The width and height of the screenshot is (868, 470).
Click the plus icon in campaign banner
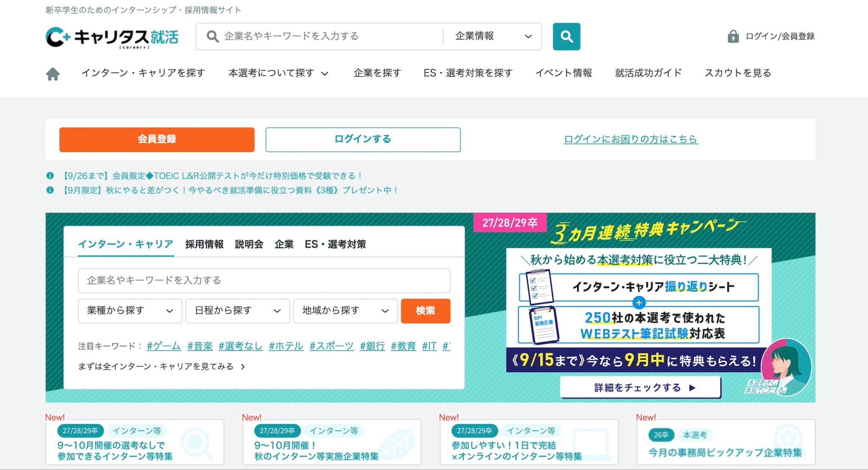click(639, 302)
